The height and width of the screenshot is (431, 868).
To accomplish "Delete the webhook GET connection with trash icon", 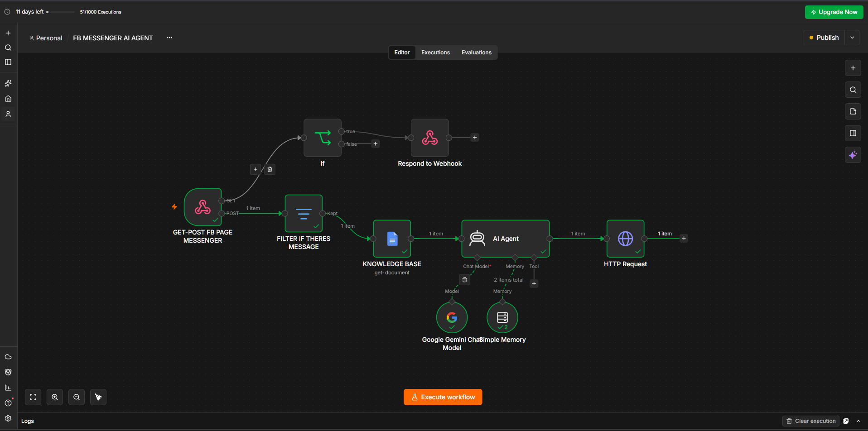I will pos(270,169).
